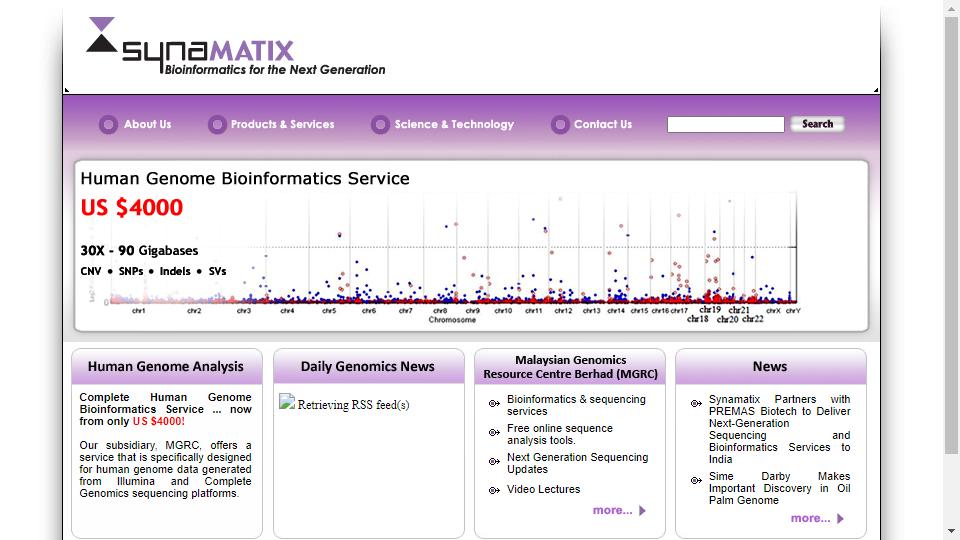Image resolution: width=960 pixels, height=540 pixels.
Task: Open the About Us menu
Action: coord(148,124)
